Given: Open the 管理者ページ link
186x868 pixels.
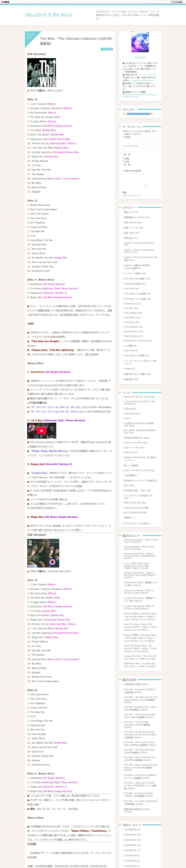Looking at the screenshot, I should coord(130,518).
